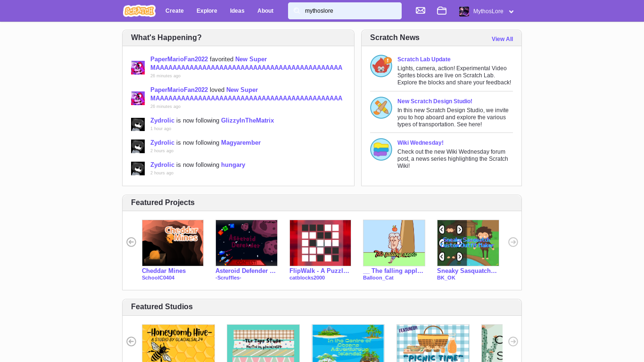
Task: Open FlipWalk puzzle project thumbnail
Action: pyautogui.click(x=320, y=243)
